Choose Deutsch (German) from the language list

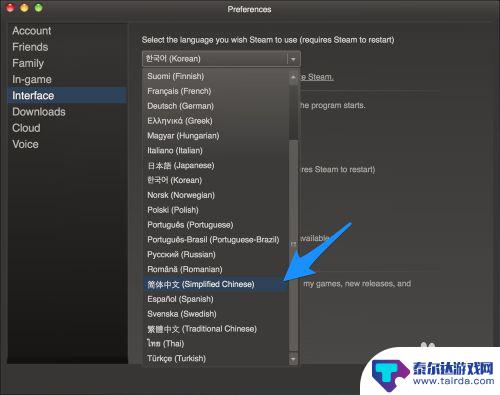tap(216, 106)
